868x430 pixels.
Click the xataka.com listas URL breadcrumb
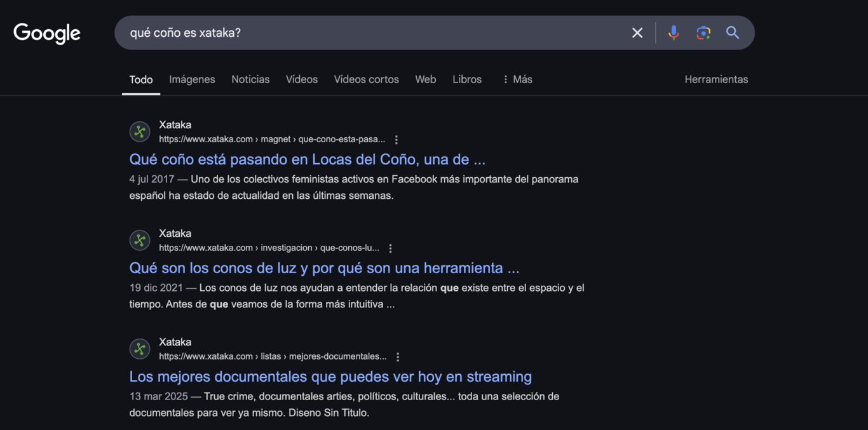273,356
